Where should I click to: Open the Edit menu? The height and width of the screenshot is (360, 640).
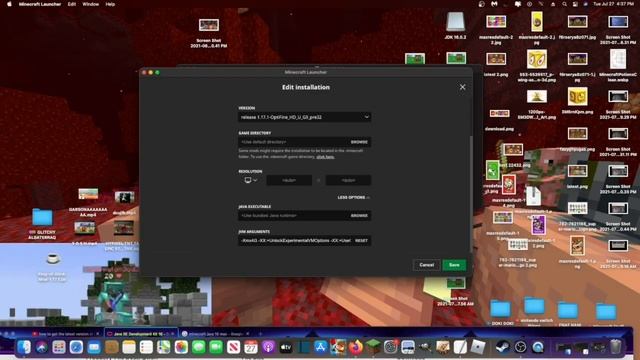(72, 4)
